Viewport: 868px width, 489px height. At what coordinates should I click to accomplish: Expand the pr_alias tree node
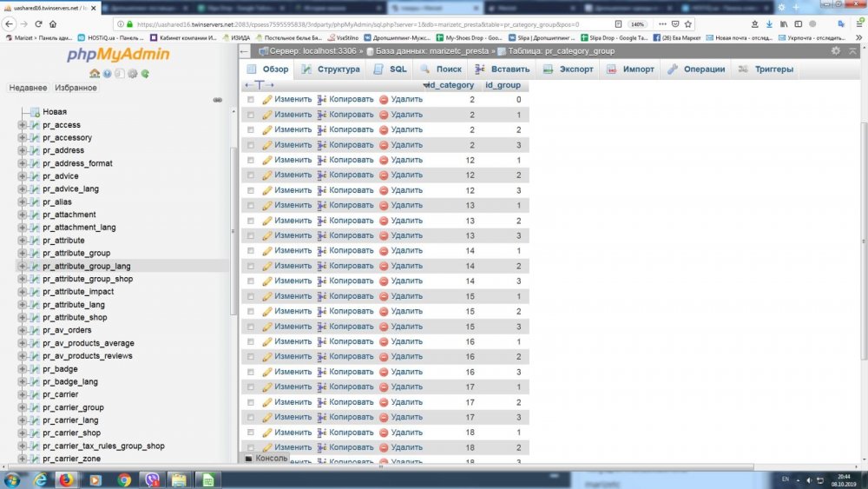pos(23,202)
